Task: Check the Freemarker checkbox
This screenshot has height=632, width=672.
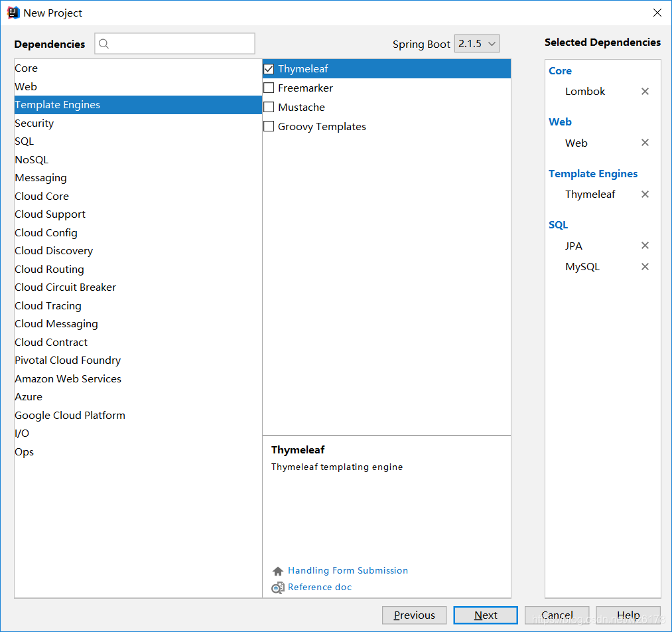Action: pyautogui.click(x=269, y=88)
